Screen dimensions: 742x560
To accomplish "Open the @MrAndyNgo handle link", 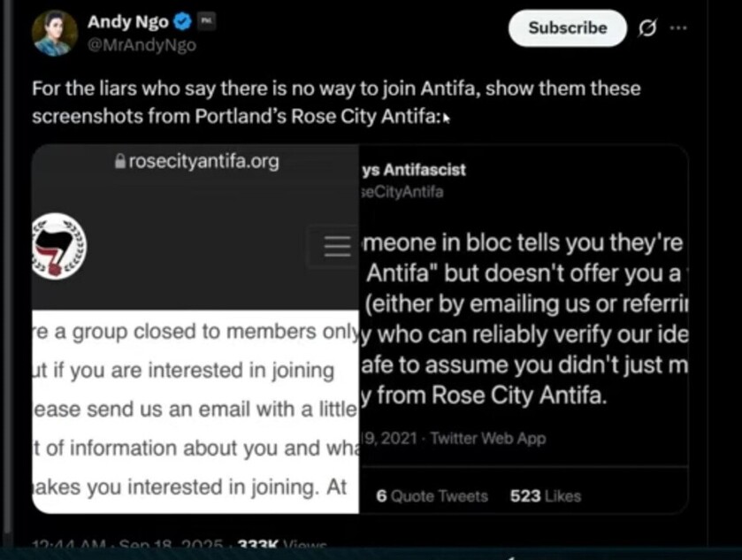I will (141, 44).
